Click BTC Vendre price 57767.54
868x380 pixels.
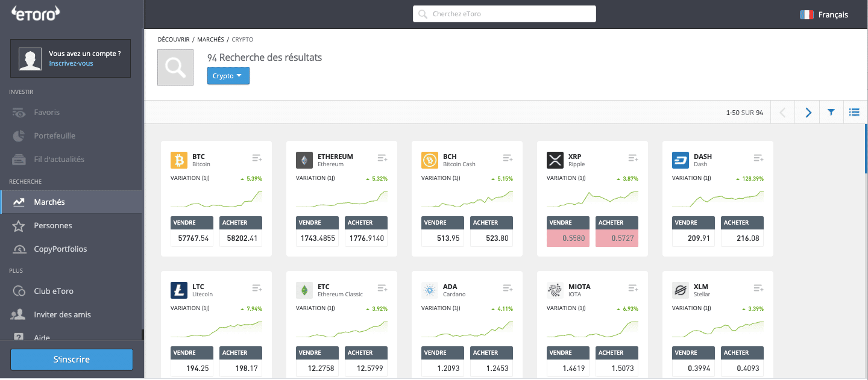click(192, 238)
